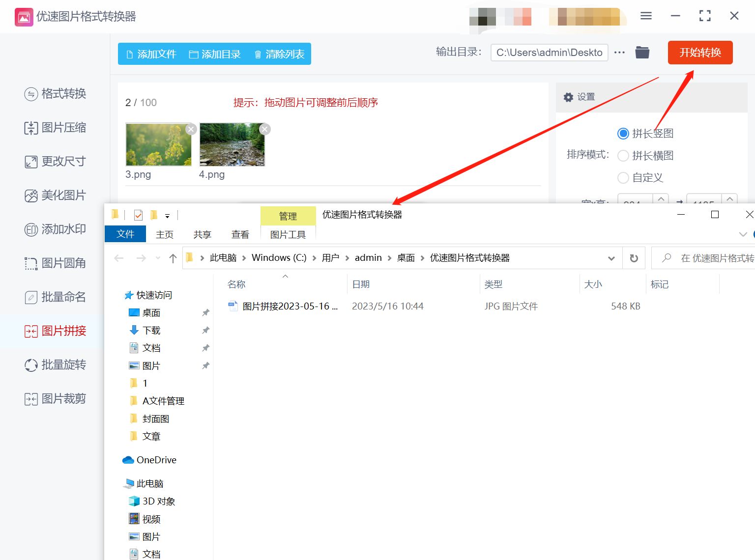Open the 文件 tab in Explorer
The image size is (755, 560).
(125, 234)
